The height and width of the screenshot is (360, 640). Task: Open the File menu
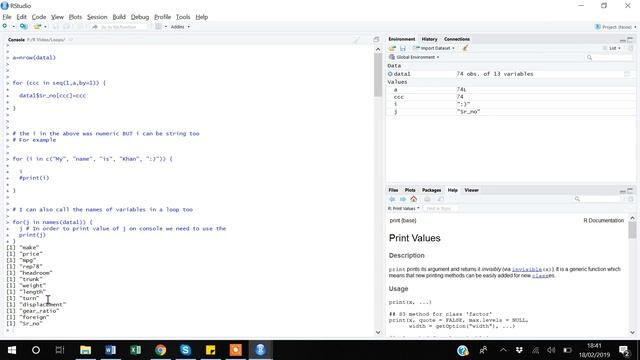point(7,17)
